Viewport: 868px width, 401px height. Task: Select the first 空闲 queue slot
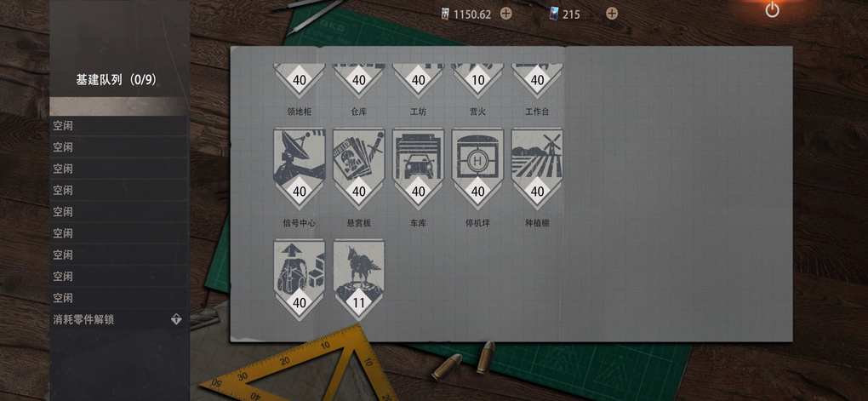(x=119, y=126)
